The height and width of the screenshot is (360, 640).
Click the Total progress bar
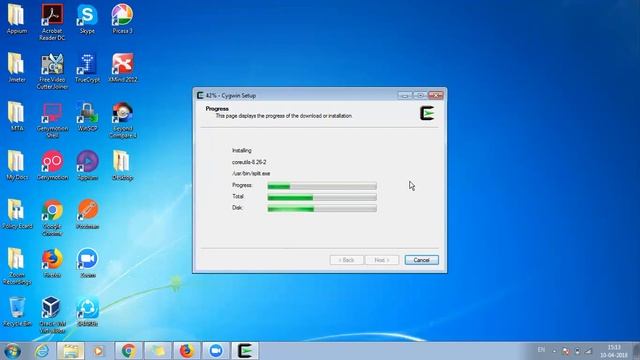click(x=322, y=198)
